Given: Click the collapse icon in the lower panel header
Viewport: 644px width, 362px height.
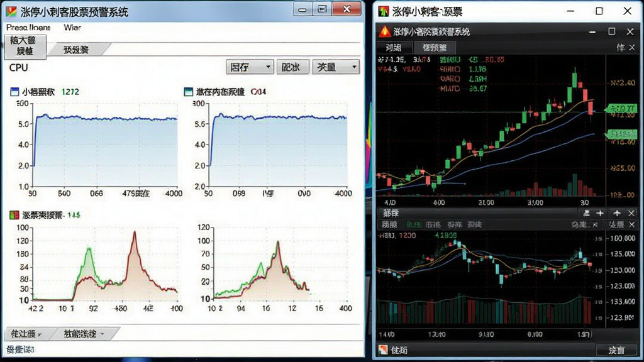Looking at the screenshot, I should click(x=587, y=213).
